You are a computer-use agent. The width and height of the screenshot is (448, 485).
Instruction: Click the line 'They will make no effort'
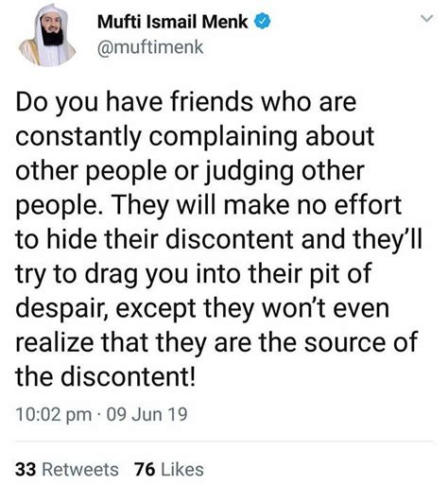pos(256,205)
